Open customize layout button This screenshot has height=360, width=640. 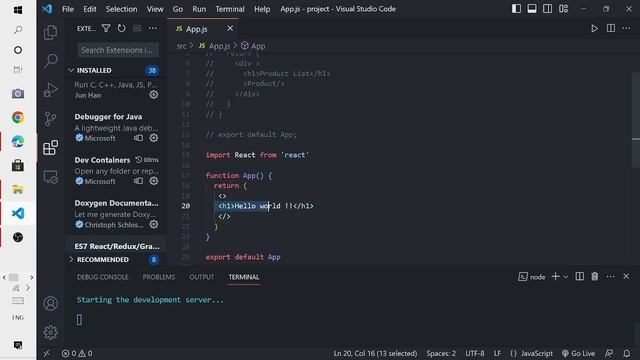click(x=564, y=9)
